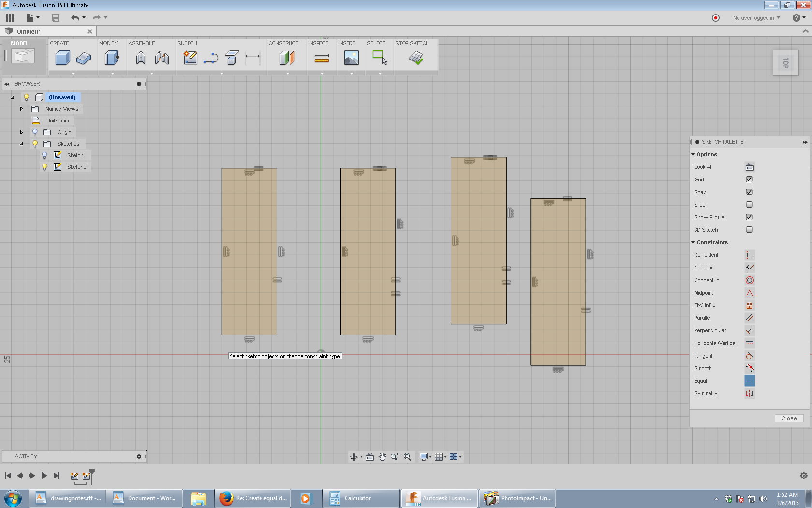Uncheck the Show Profile option
Viewport: 812px width, 508px height.
click(x=749, y=217)
